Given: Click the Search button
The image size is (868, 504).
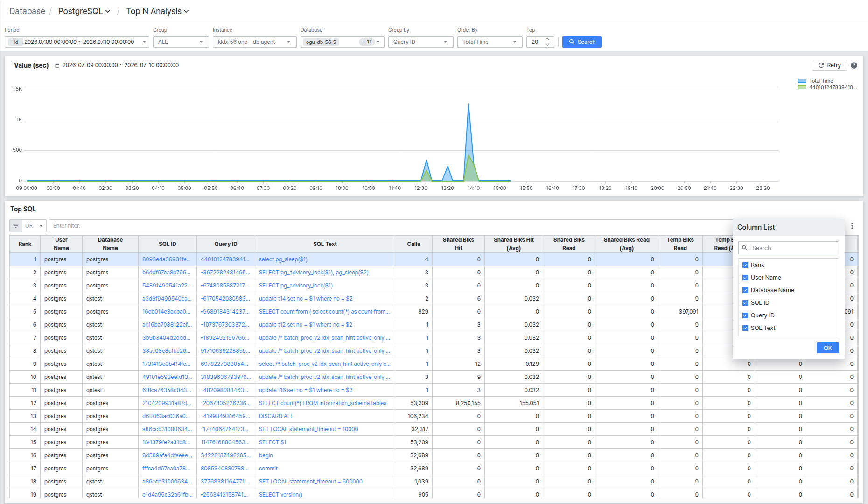Looking at the screenshot, I should click(x=581, y=42).
